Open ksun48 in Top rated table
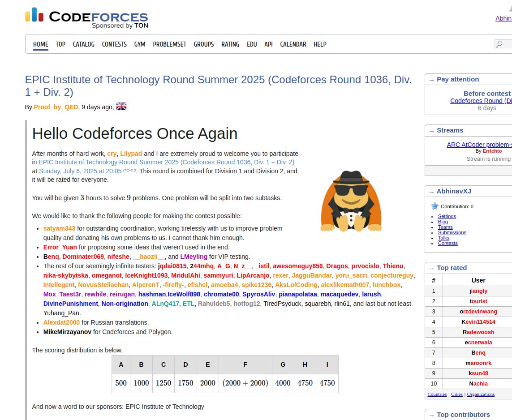 [478, 373]
